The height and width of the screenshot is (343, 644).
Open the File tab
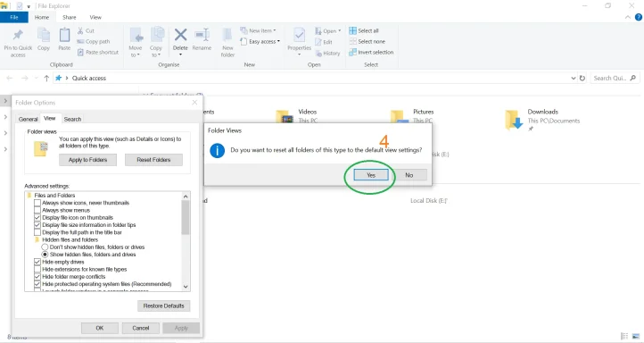(x=14, y=17)
